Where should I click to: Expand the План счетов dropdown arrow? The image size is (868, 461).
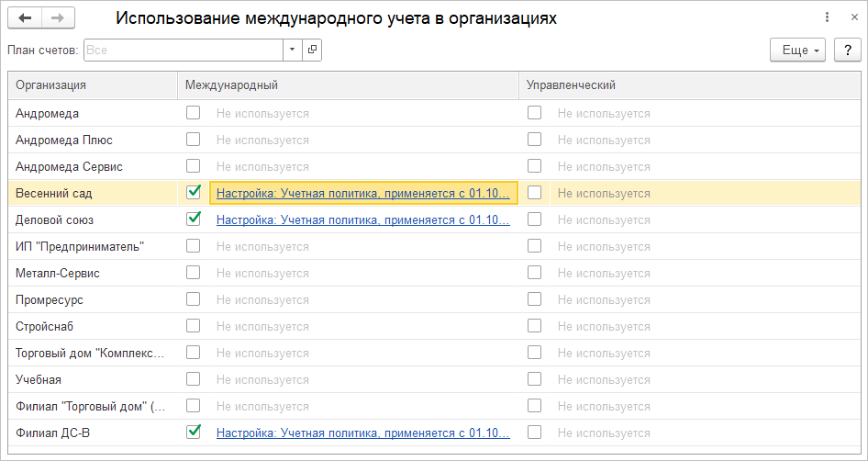click(x=293, y=51)
